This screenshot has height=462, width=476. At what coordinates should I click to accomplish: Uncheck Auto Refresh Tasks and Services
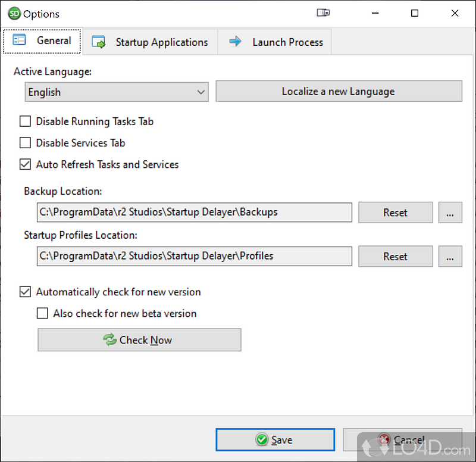(x=26, y=164)
